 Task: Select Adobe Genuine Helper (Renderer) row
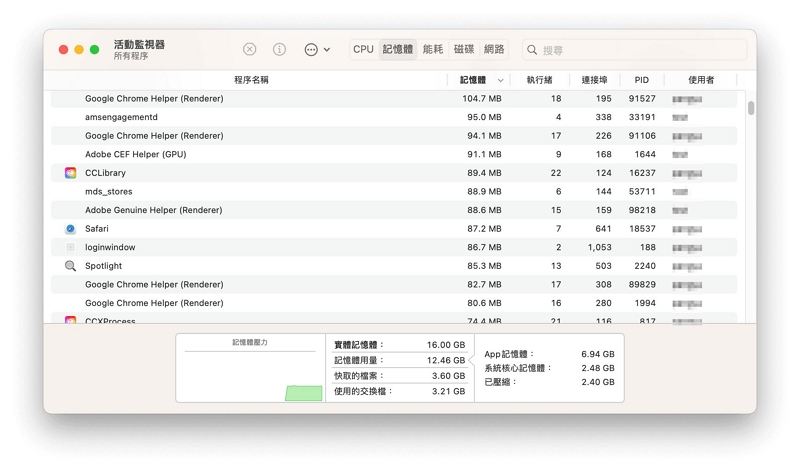(394, 210)
